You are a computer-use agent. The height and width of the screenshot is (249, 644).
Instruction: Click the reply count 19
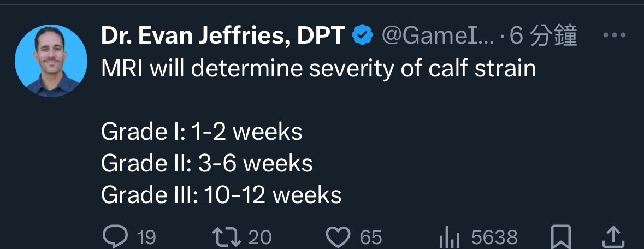click(x=146, y=238)
